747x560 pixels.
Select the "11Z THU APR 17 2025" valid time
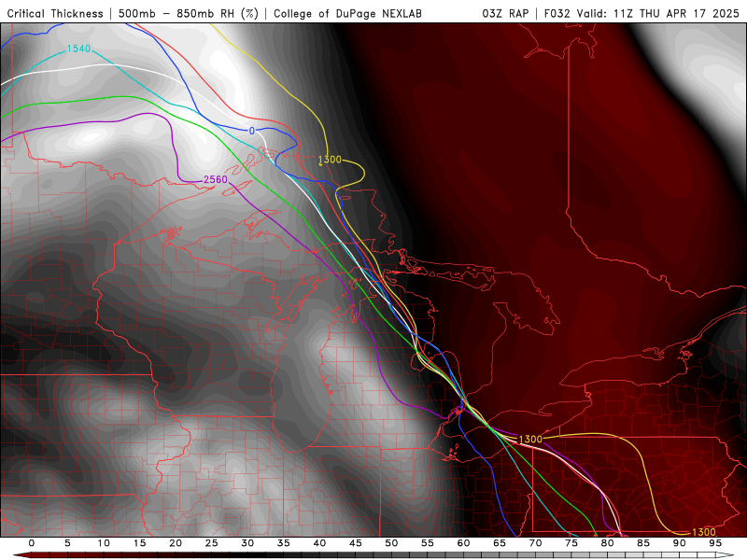tap(676, 13)
